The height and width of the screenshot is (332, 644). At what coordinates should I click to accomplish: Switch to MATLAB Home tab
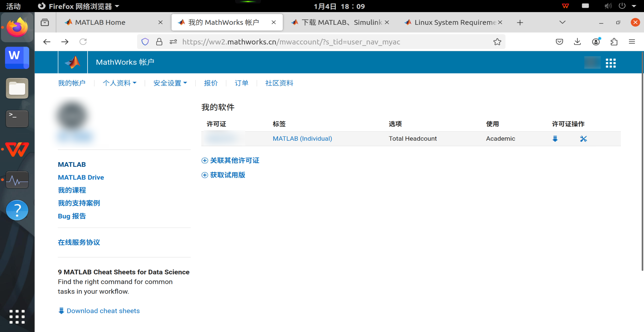100,22
